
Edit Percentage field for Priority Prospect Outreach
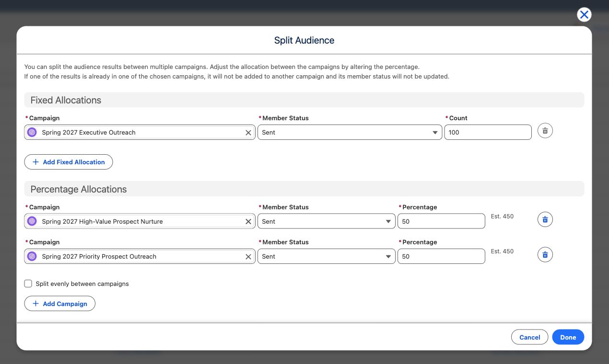(441, 256)
